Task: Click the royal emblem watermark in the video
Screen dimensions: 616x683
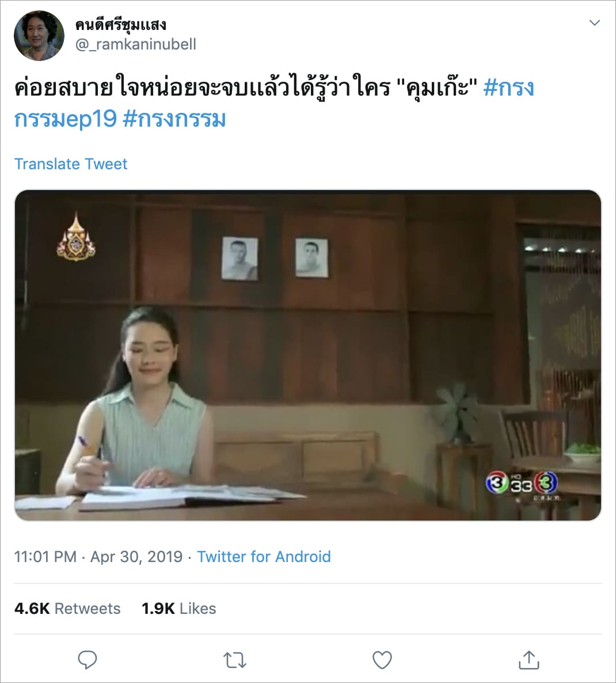Action: (76, 237)
